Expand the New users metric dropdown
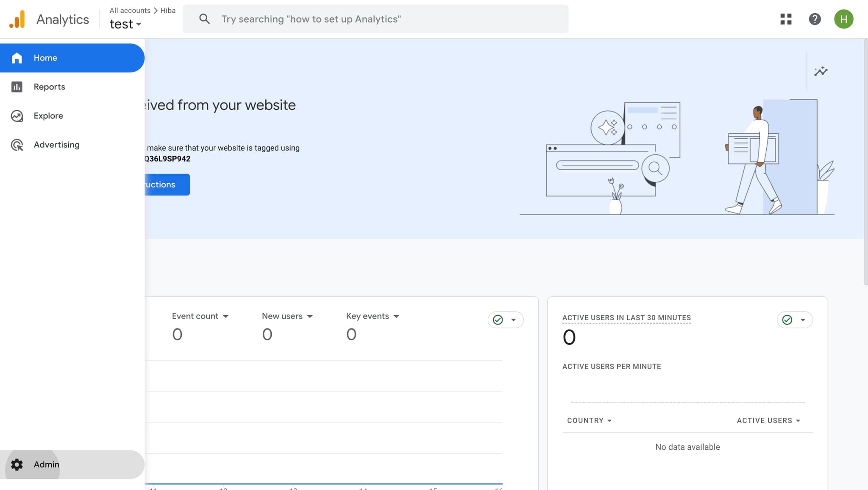 [310, 316]
